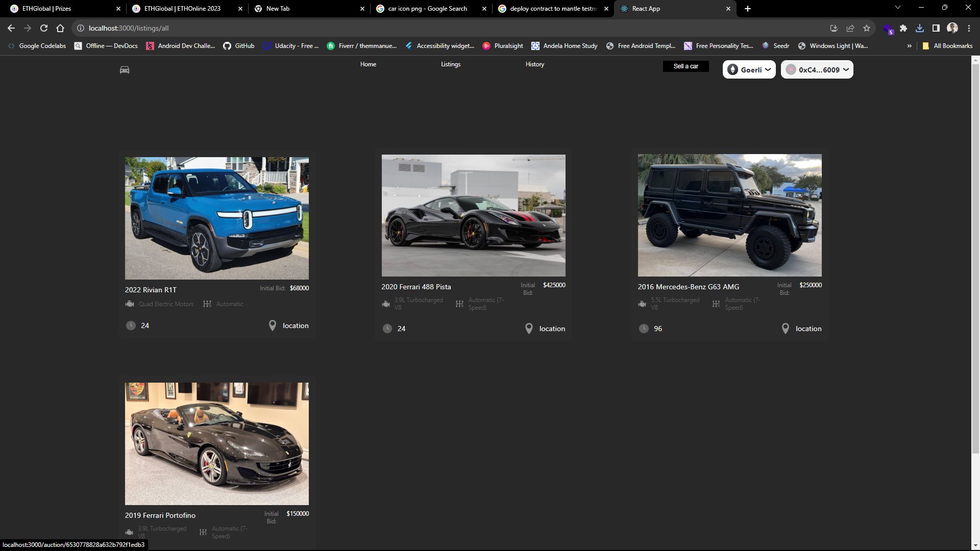Click the clock icon on the Rivian card

[131, 325]
